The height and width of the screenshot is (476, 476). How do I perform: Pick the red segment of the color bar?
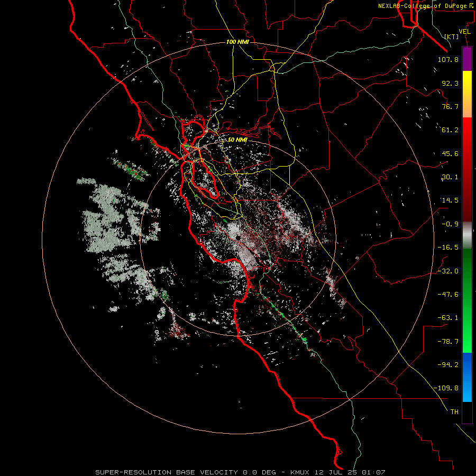tap(467, 169)
